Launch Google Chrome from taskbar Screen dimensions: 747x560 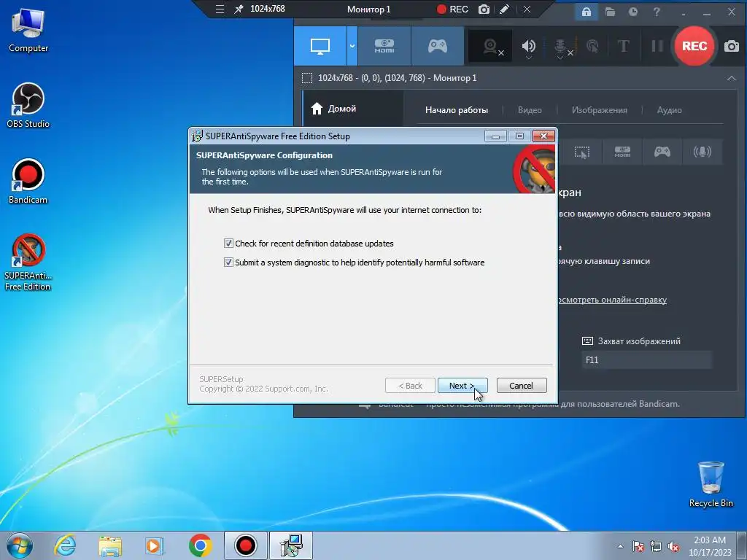pos(200,545)
